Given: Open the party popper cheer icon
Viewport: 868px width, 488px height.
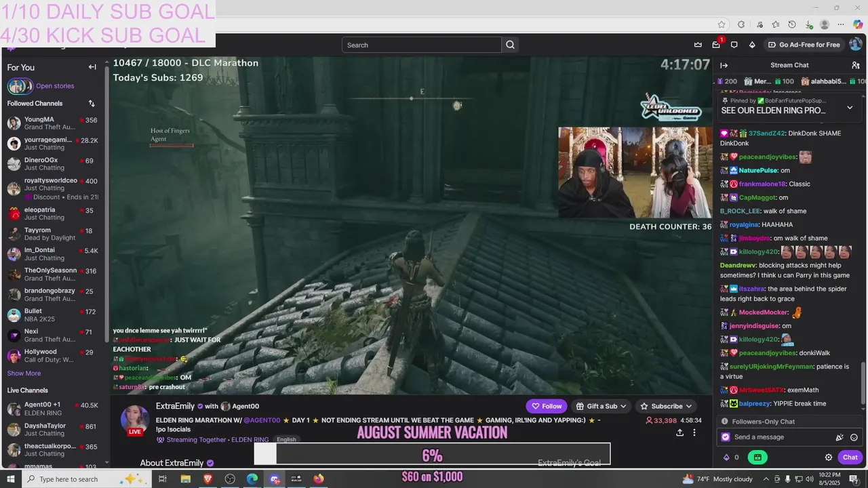Looking at the screenshot, I should pyautogui.click(x=840, y=437).
